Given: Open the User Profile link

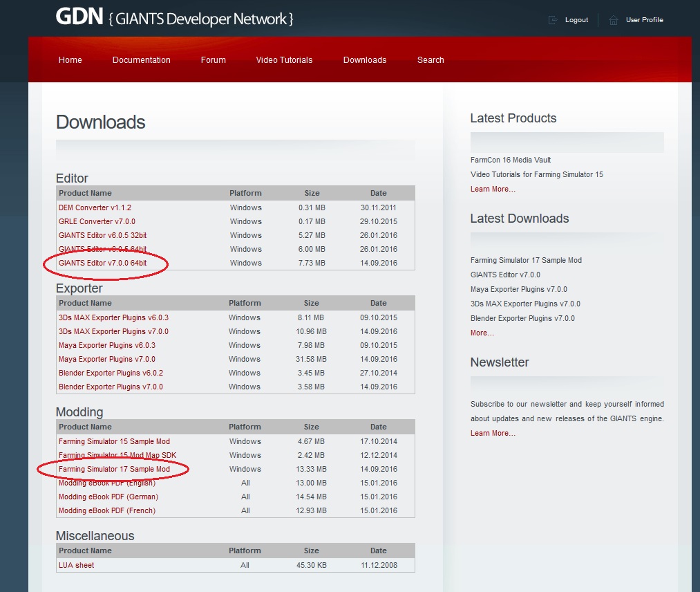Looking at the screenshot, I should (x=644, y=19).
